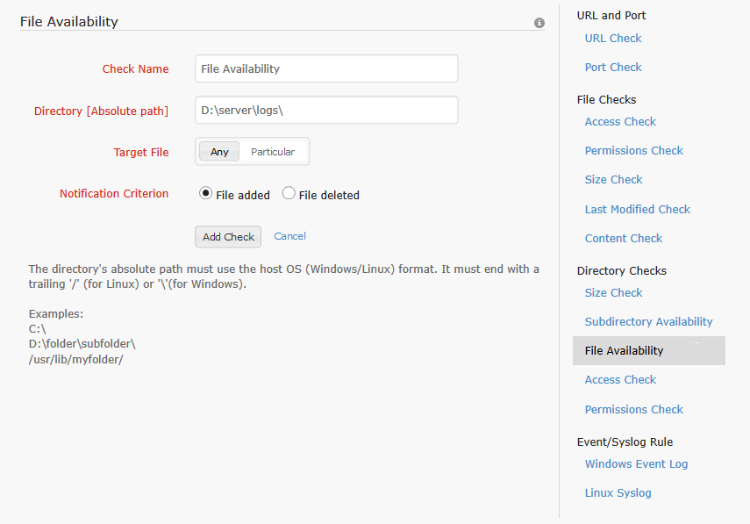
Task: Go to Port Check
Action: click(613, 67)
